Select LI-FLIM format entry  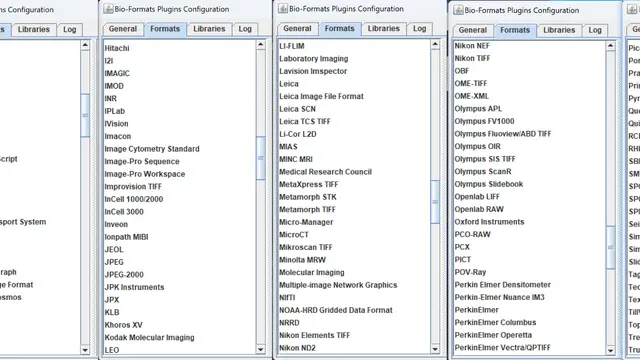[x=292, y=46]
